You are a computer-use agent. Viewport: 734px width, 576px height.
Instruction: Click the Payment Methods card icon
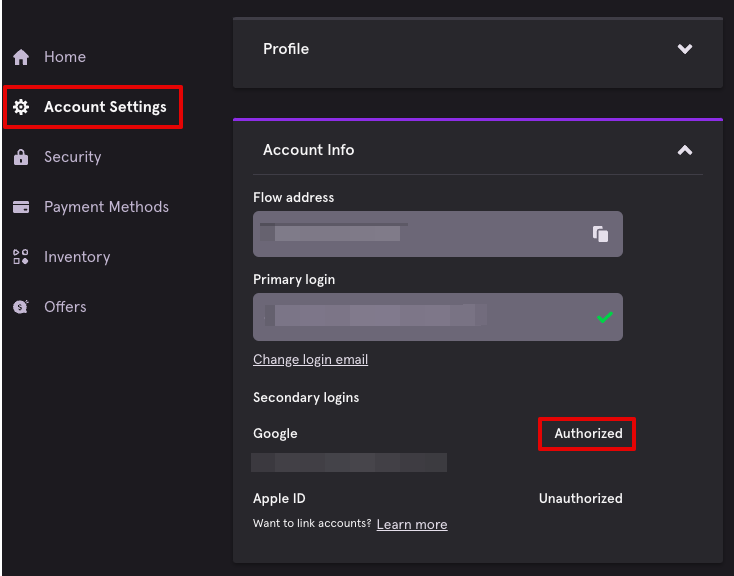(x=21, y=207)
